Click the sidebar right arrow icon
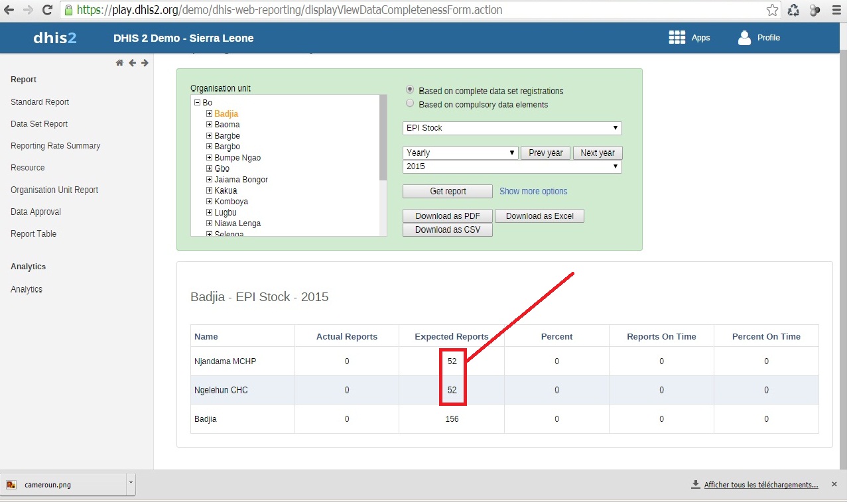 tap(145, 63)
